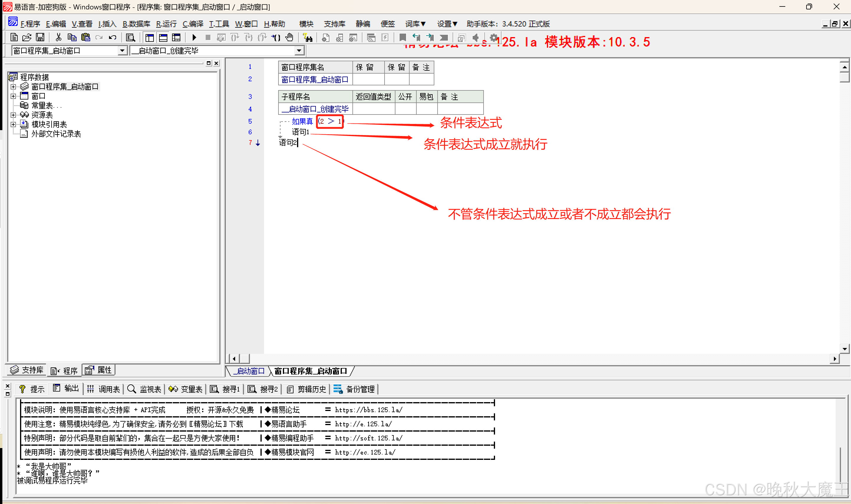Expand the 资源表 tree node
Viewport: 851px width, 504px height.
coord(13,115)
